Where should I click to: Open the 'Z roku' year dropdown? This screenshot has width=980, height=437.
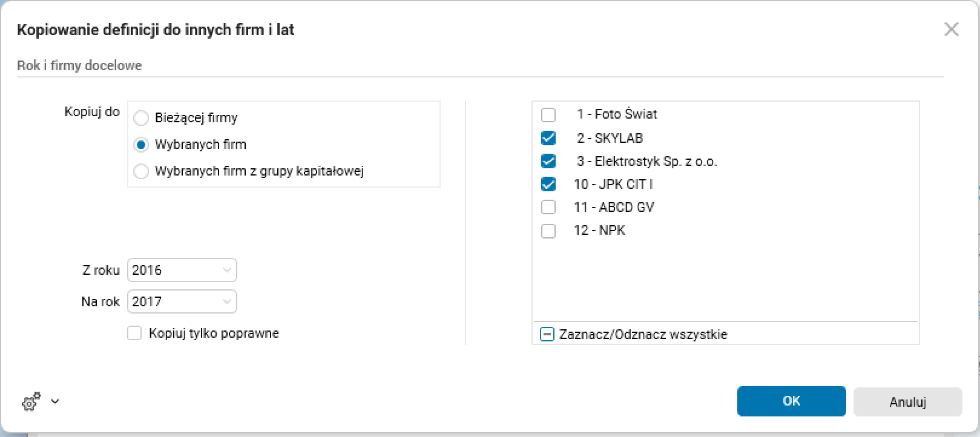(x=182, y=270)
